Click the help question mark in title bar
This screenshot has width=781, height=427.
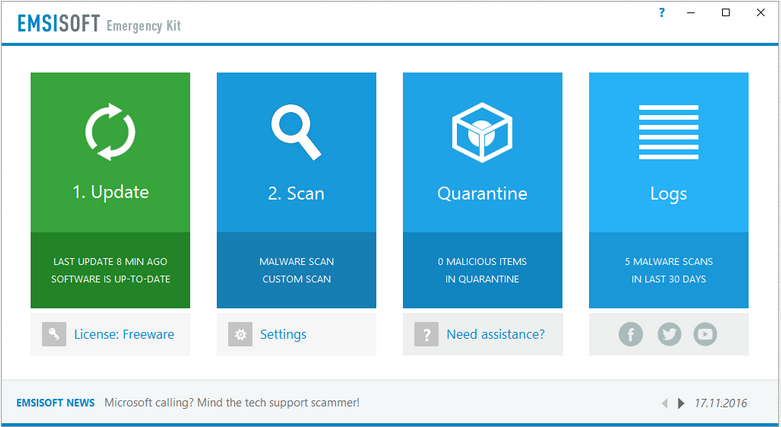pos(661,13)
